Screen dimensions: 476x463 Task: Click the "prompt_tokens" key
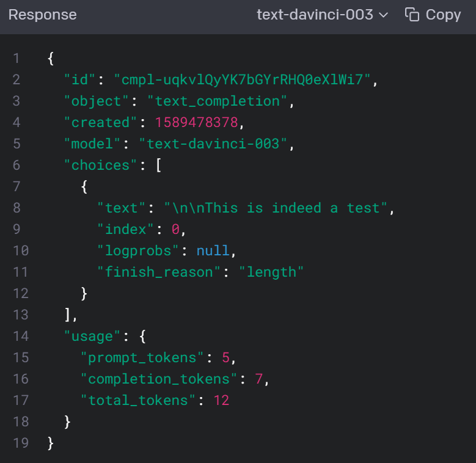[x=142, y=358]
